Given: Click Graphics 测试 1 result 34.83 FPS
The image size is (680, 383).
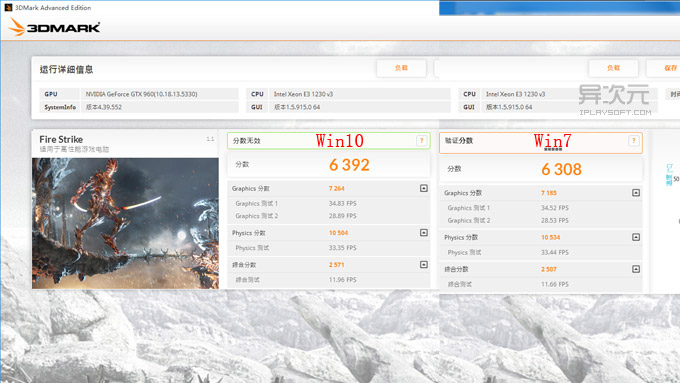Looking at the screenshot, I should pos(343,203).
